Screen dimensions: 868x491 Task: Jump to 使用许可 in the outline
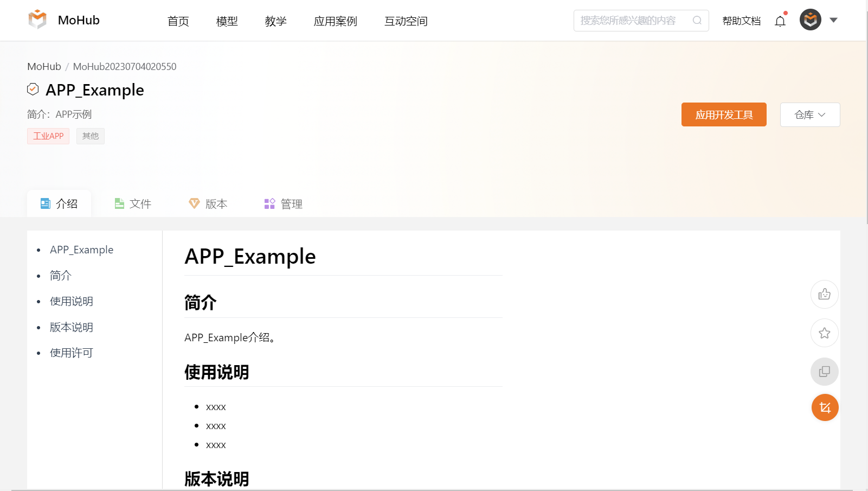point(72,353)
